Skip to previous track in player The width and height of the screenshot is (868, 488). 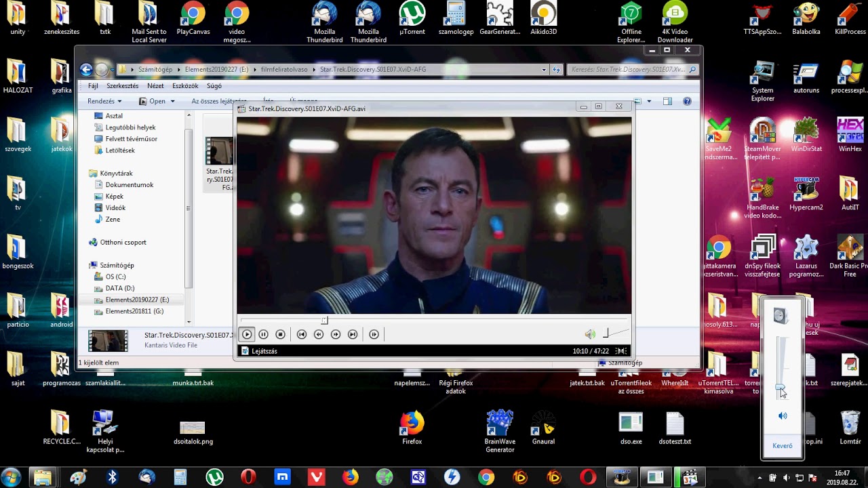tap(302, 334)
